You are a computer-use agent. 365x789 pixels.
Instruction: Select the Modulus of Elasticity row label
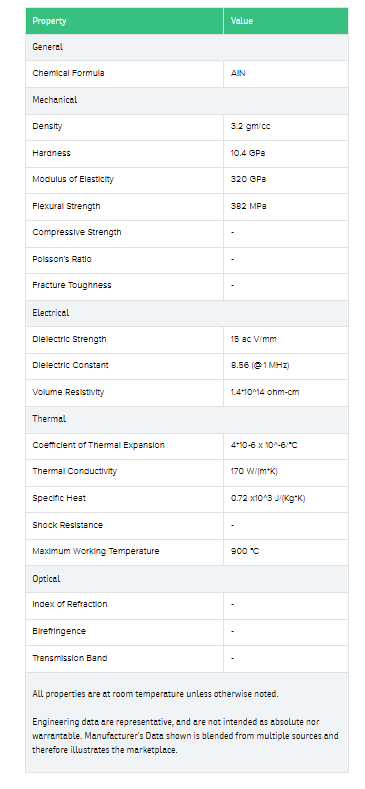(73, 180)
